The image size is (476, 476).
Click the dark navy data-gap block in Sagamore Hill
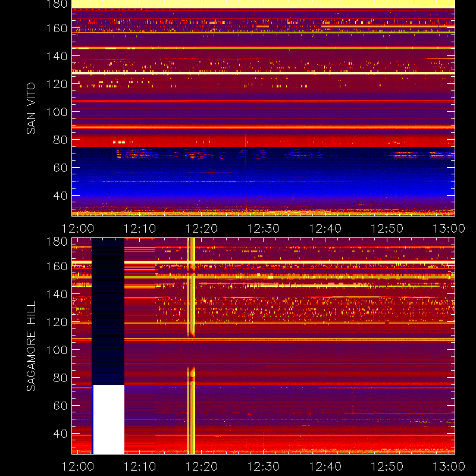108,311
